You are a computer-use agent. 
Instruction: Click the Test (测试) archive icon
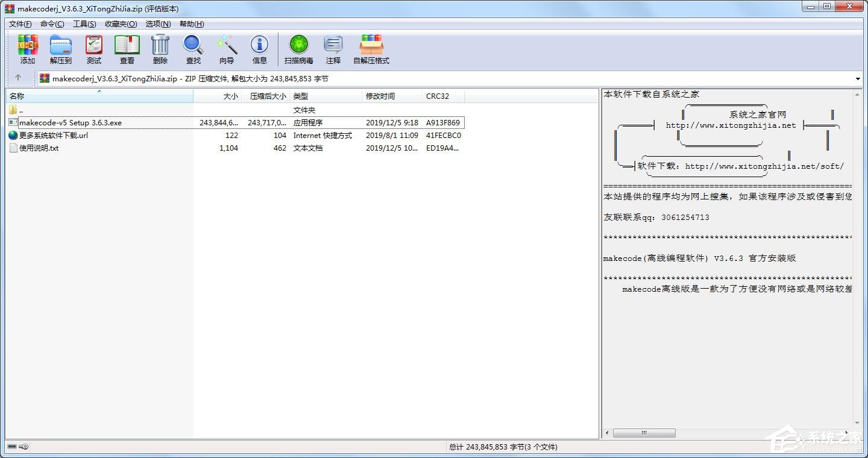[93, 45]
